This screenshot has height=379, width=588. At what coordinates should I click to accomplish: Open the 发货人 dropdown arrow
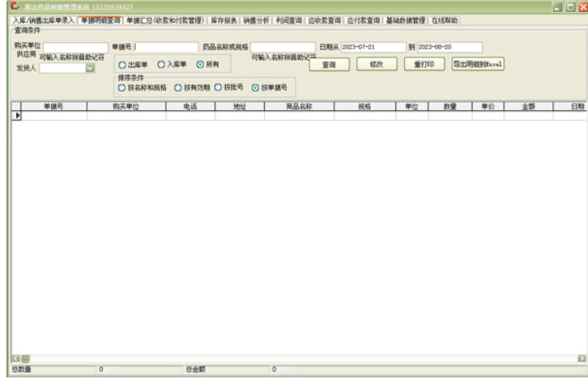click(x=90, y=68)
